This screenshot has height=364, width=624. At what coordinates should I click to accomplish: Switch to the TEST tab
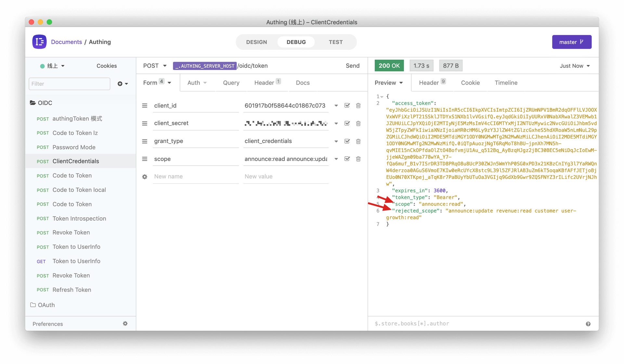coord(335,42)
